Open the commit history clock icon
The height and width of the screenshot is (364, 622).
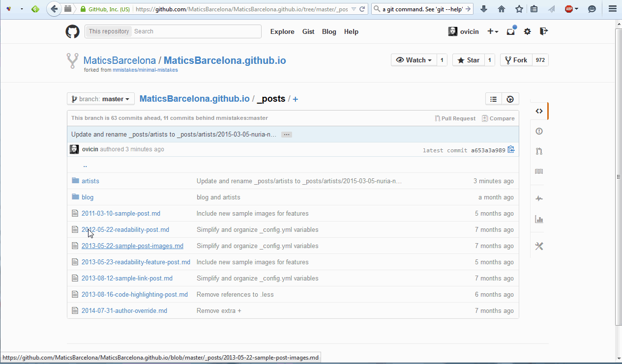point(510,99)
